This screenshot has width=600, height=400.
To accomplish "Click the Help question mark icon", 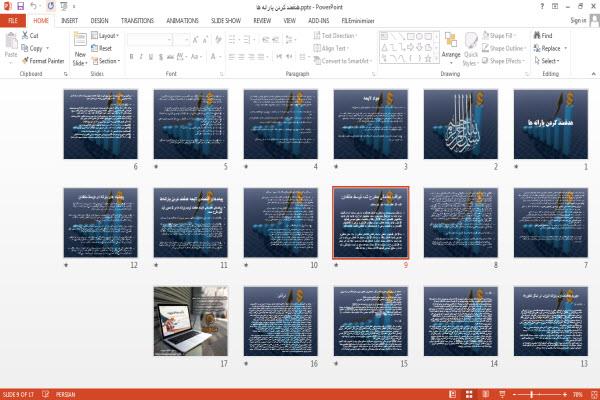I will click(542, 7).
